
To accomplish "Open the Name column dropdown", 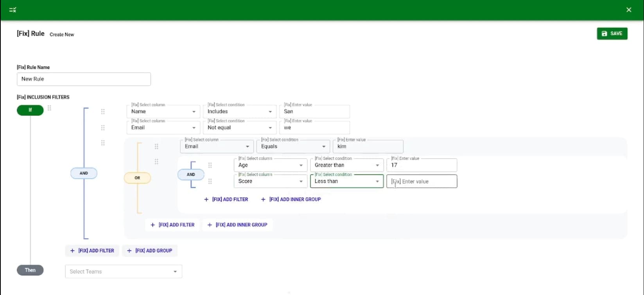I will [163, 112].
